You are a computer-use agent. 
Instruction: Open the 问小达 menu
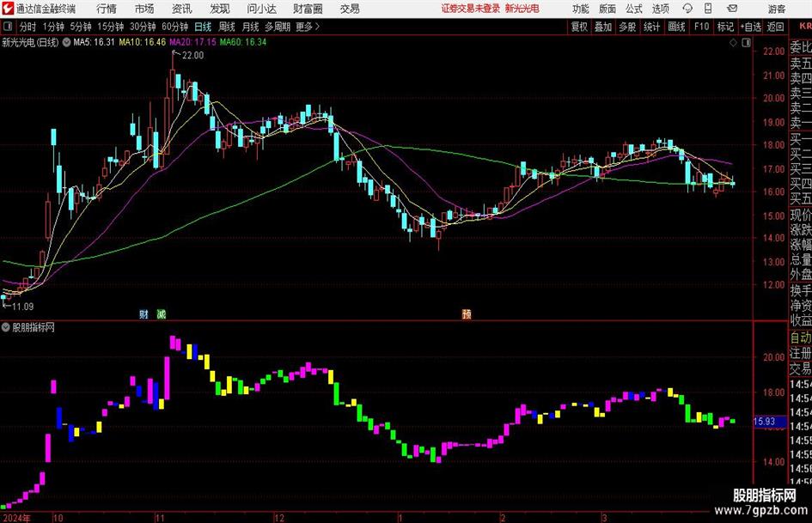tap(261, 9)
